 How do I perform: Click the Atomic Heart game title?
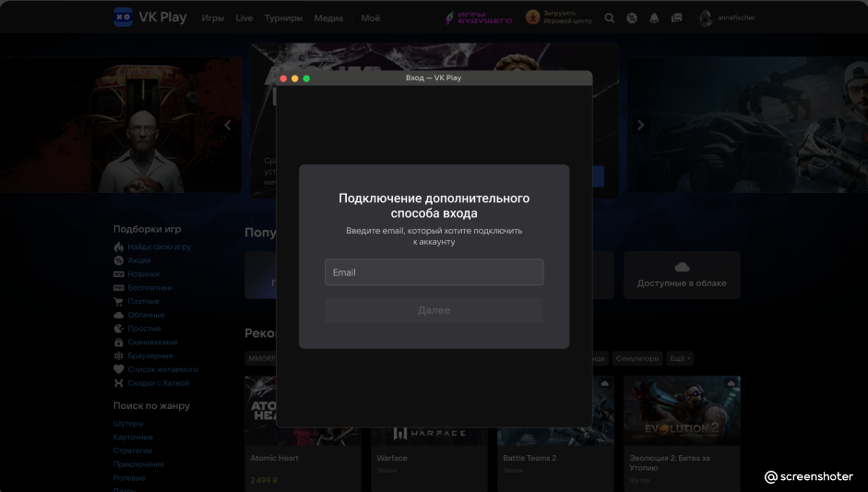pos(274,458)
